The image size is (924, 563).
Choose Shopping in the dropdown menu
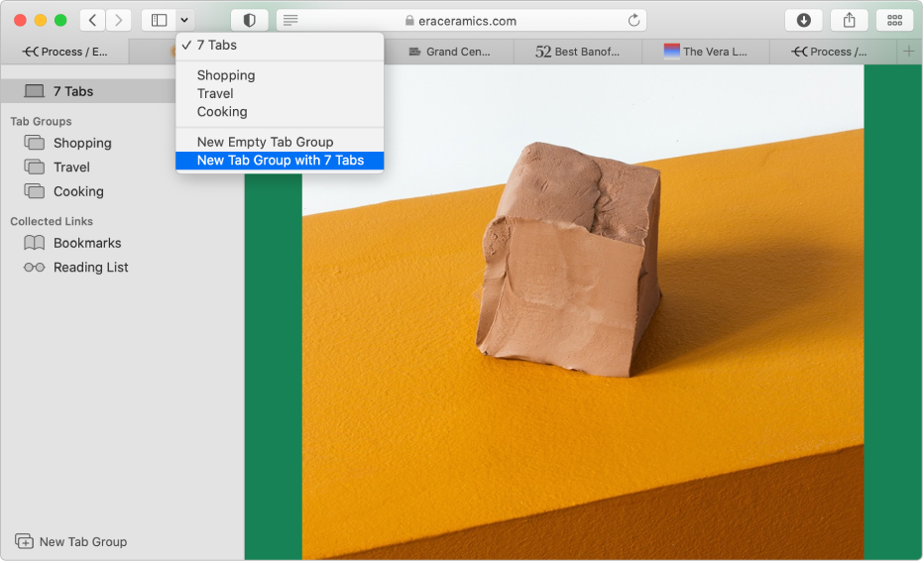point(280,75)
